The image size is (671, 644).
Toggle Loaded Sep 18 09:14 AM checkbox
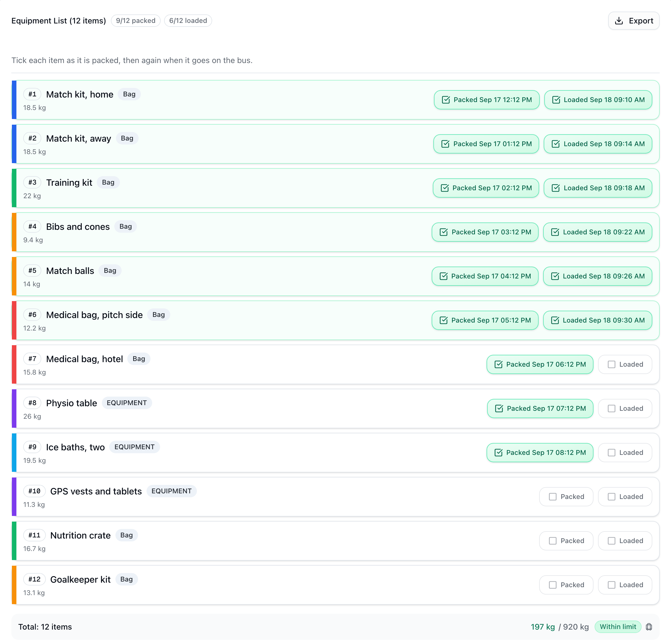(x=598, y=144)
